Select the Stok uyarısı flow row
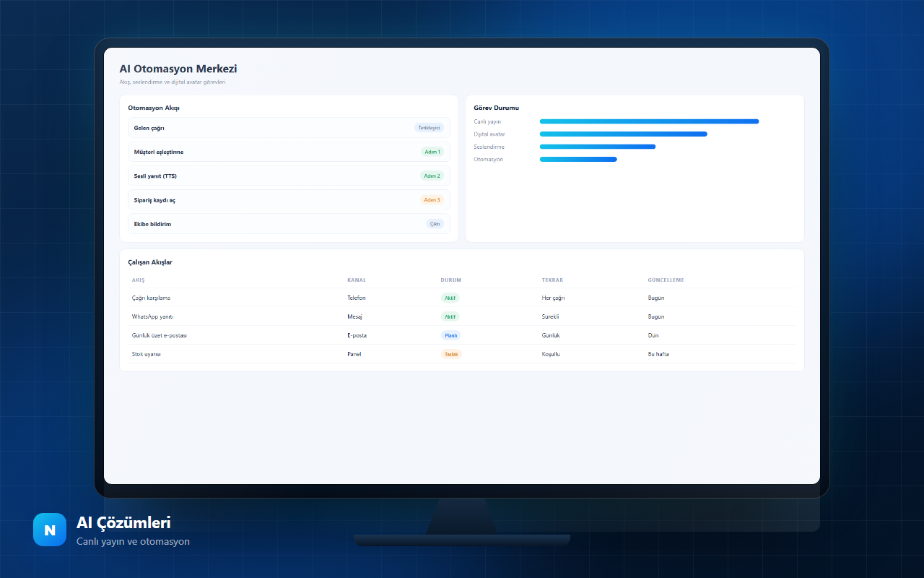 pyautogui.click(x=462, y=354)
